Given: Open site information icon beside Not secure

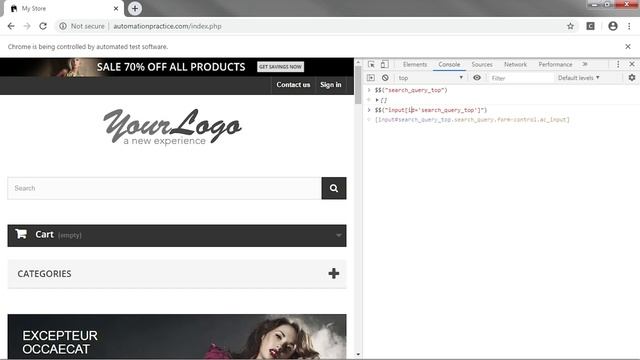Looking at the screenshot, I should coord(63,26).
